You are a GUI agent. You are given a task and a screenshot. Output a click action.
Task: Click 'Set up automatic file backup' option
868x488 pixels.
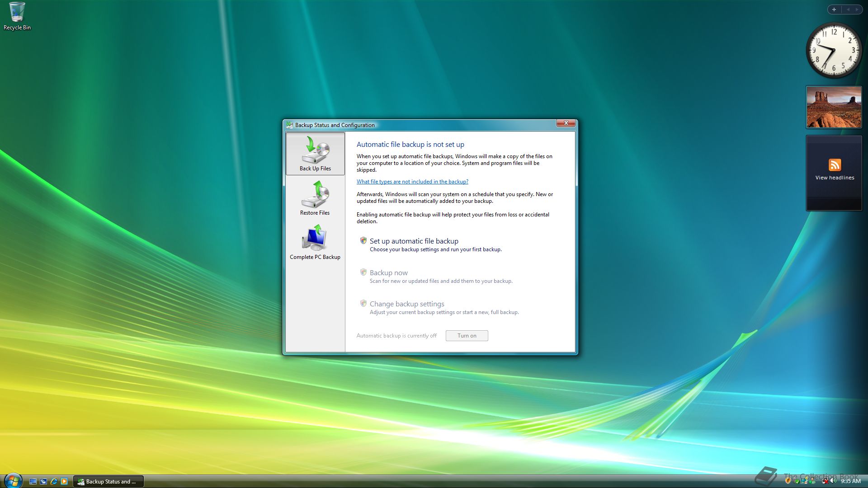click(414, 241)
